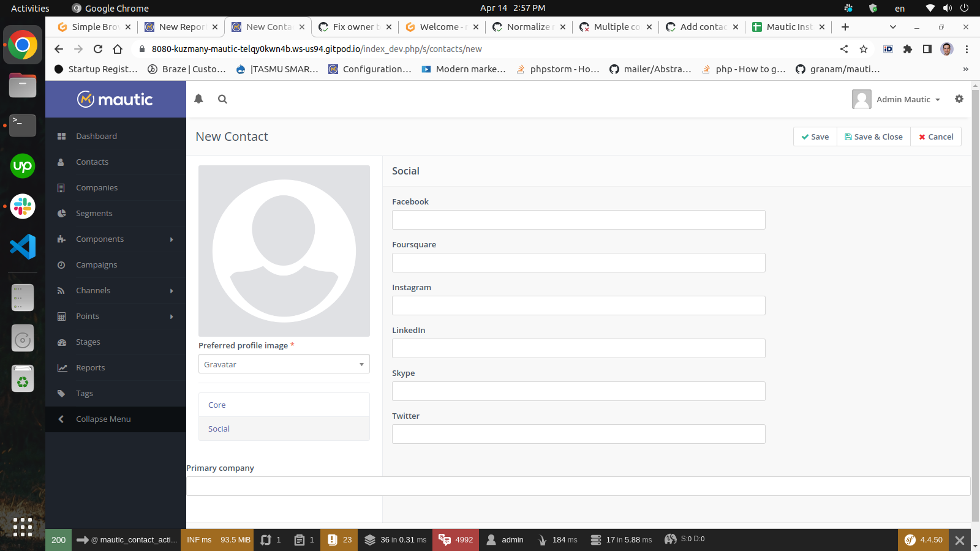Open the Symfony profiler database queries panel
Viewport: 980px width, 551px height.
pyautogui.click(x=395, y=539)
